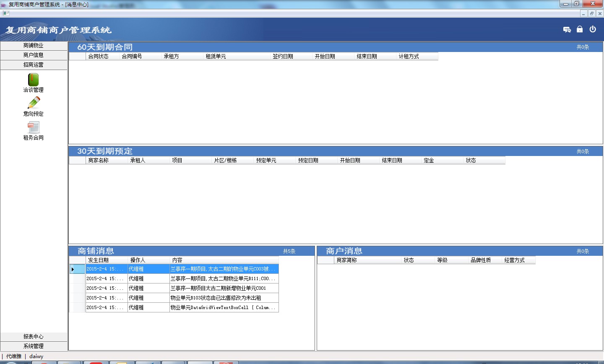Click 代维雅 operator cell in second message row
The width and height of the screenshot is (604, 364).
point(148,278)
